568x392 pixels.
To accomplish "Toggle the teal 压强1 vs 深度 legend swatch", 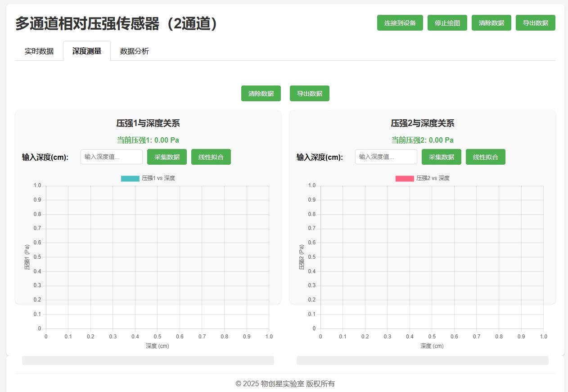I will (130, 179).
